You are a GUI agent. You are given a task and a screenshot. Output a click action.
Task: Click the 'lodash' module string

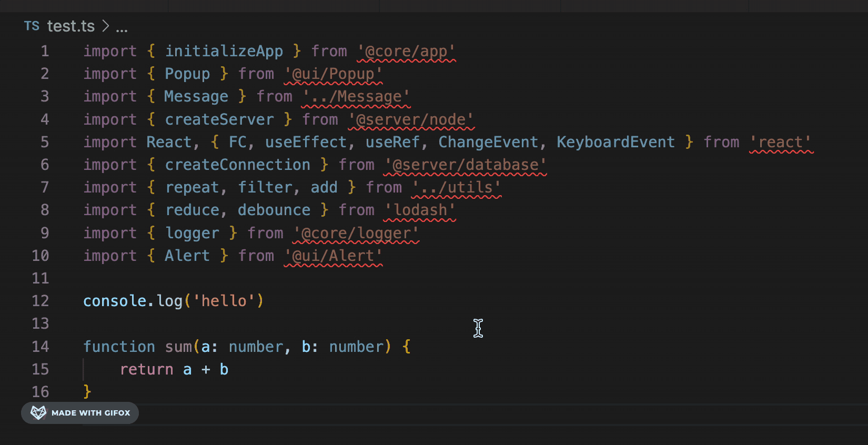click(420, 210)
